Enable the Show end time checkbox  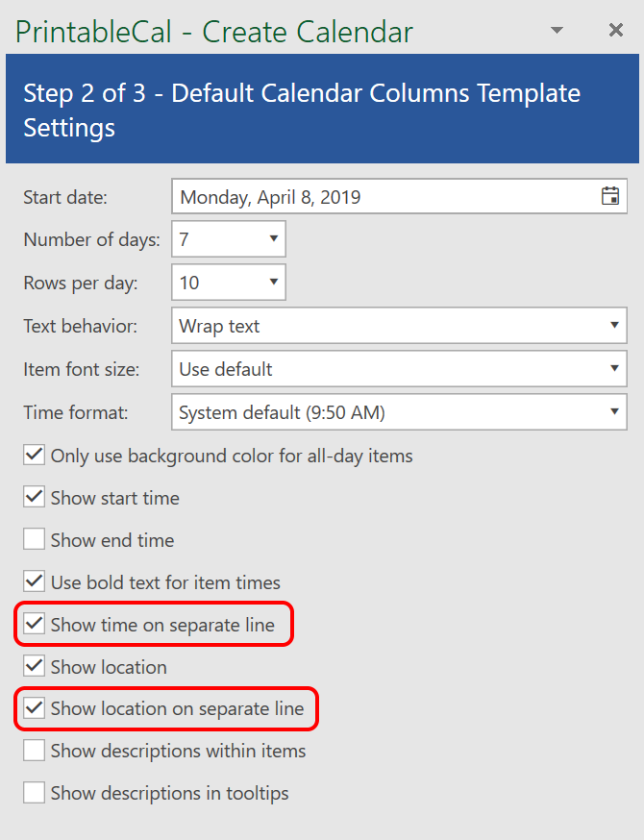(x=35, y=540)
